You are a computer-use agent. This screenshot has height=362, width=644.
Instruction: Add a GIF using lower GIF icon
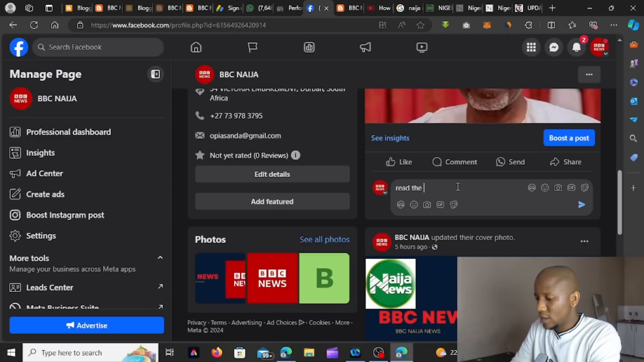tap(440, 204)
